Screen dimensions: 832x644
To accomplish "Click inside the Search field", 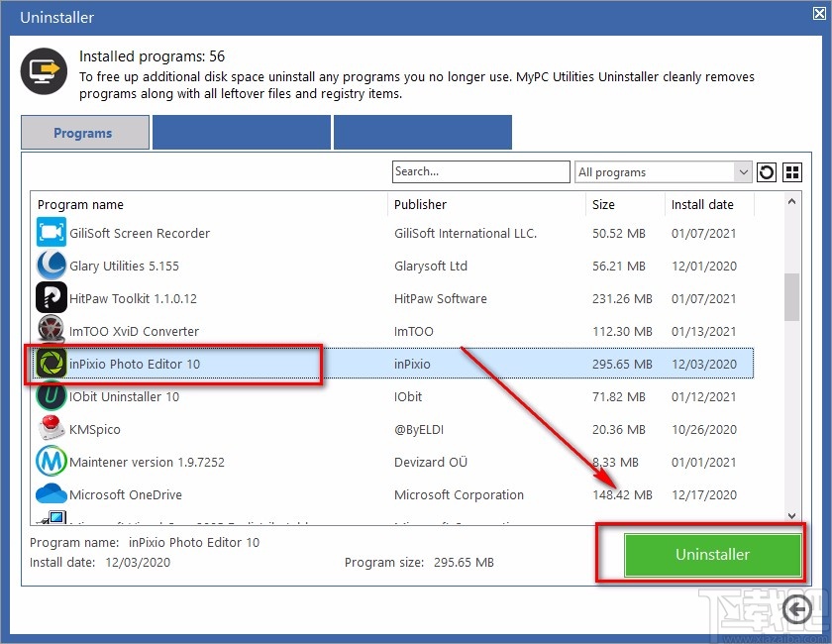I will coord(481,172).
